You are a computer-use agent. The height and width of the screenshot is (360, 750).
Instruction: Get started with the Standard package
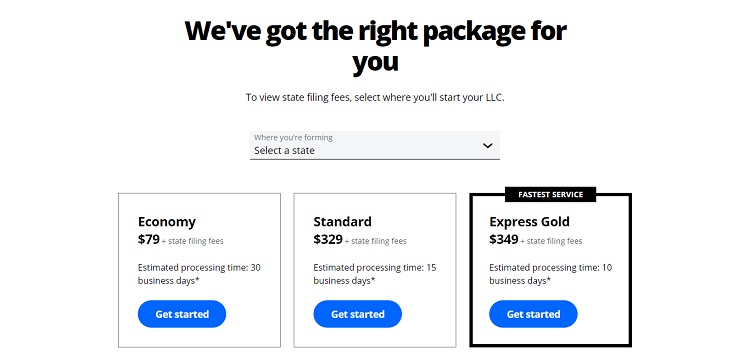coord(357,314)
